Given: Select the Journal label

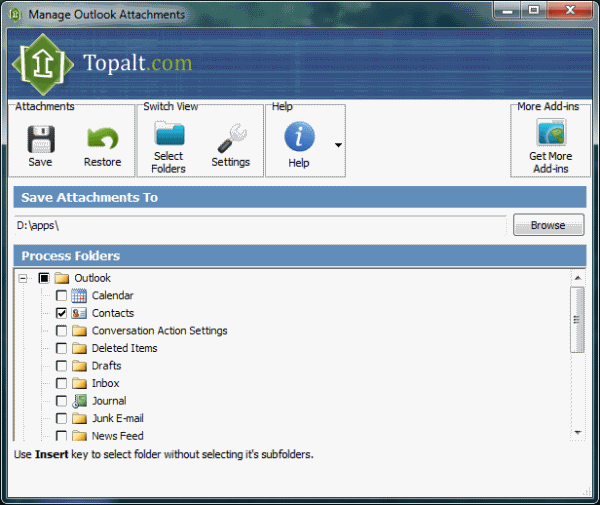Looking at the screenshot, I should click(109, 401).
